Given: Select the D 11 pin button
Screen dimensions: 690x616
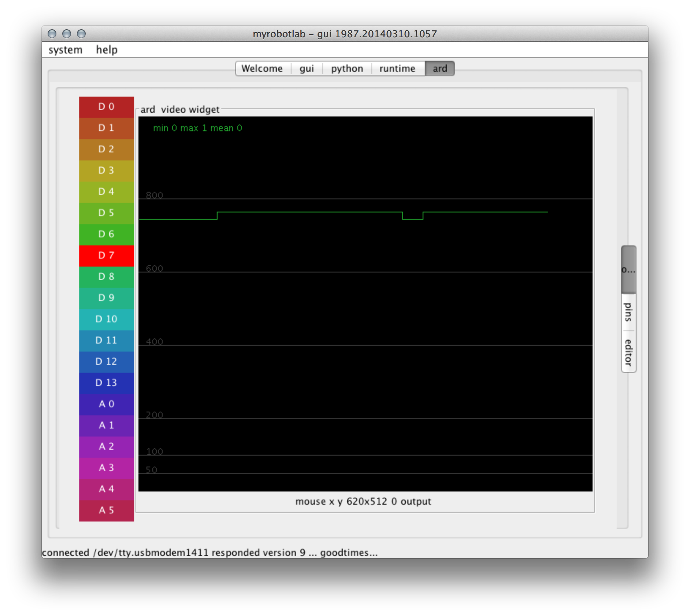Looking at the screenshot, I should [106, 341].
